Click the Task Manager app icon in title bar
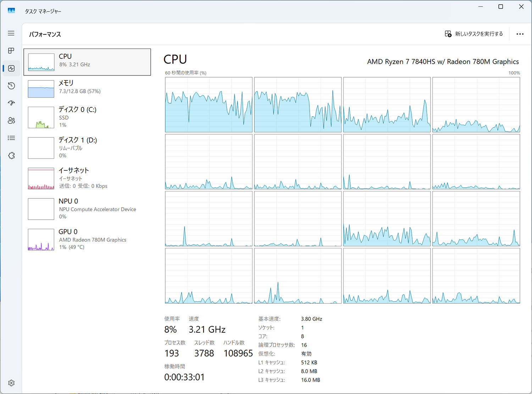532x394 pixels. coord(11,11)
